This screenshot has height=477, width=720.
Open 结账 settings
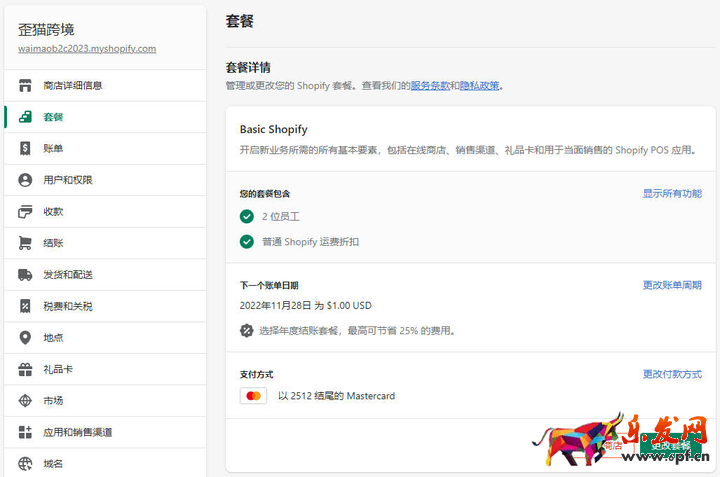[x=105, y=243]
